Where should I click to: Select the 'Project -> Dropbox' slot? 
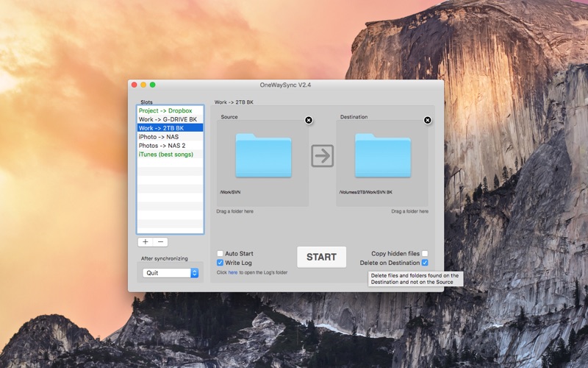point(171,110)
